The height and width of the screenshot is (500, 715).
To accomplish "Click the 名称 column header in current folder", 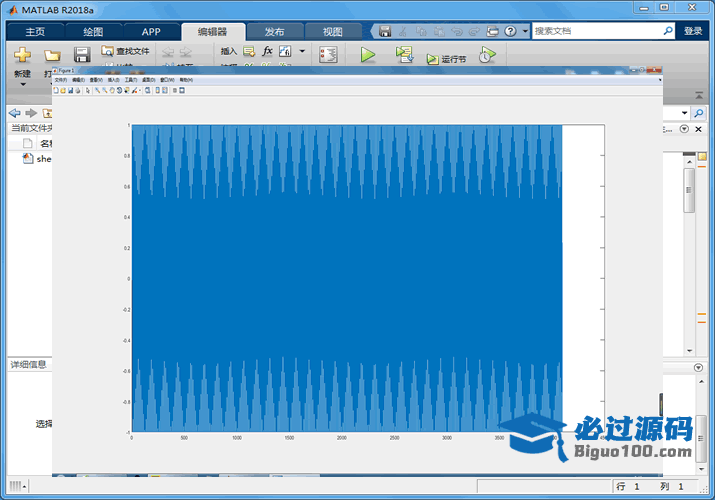I will 46,144.
